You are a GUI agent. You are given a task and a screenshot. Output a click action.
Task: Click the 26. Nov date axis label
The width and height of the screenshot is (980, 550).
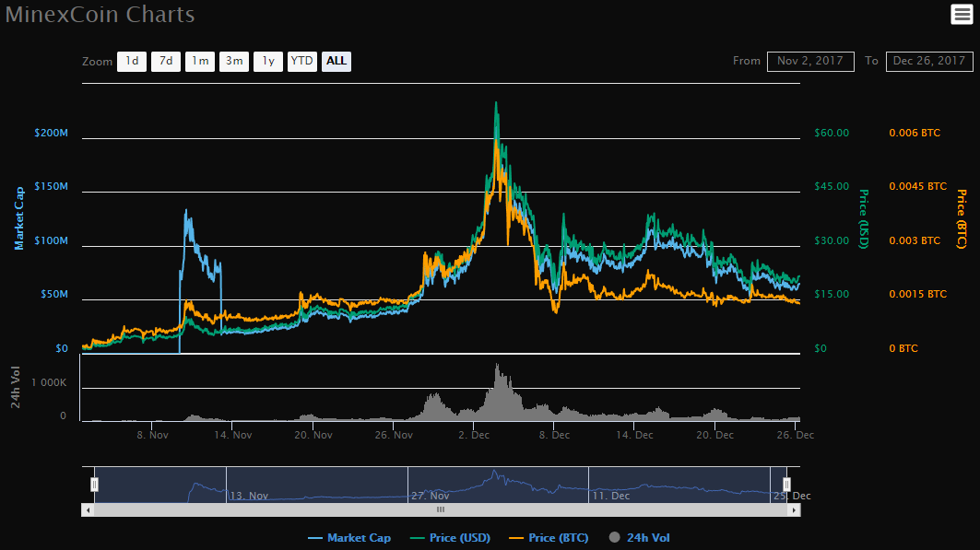tap(394, 435)
